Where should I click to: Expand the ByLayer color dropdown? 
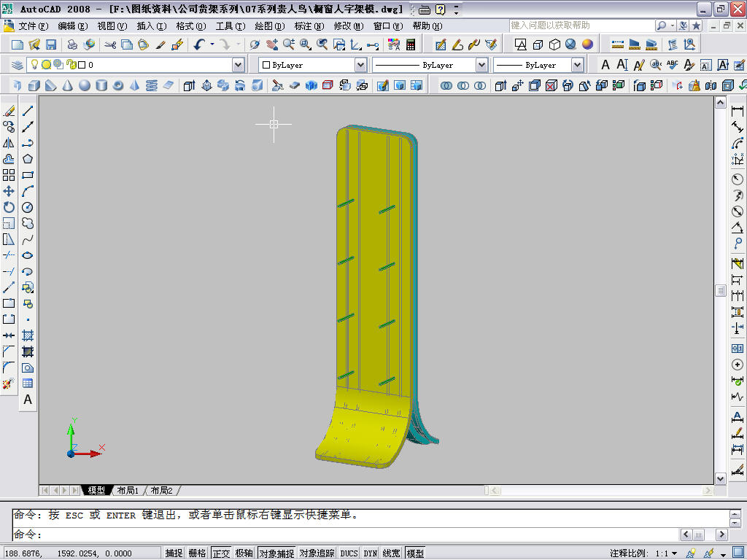pos(360,65)
